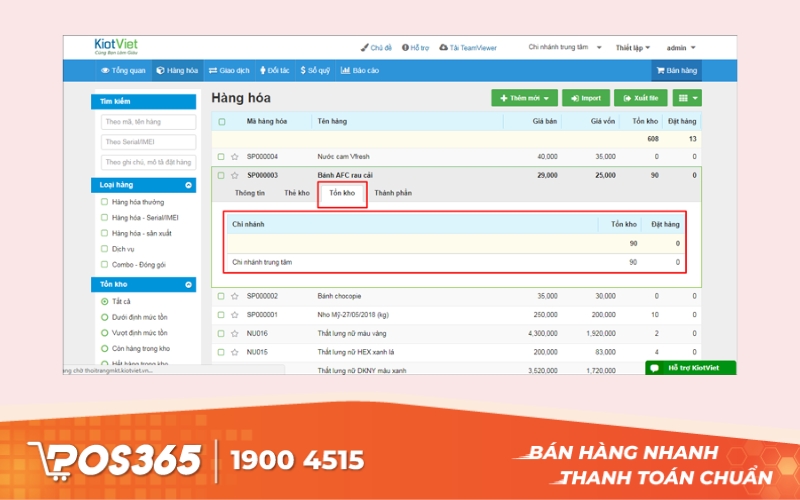
Task: Star the SP000004 Nước cam Vfresh item
Action: [x=235, y=157]
